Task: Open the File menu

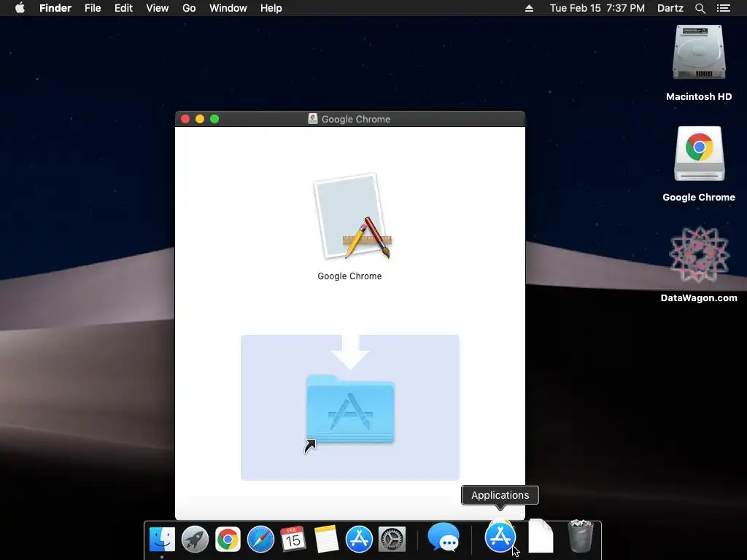Action: coord(93,8)
